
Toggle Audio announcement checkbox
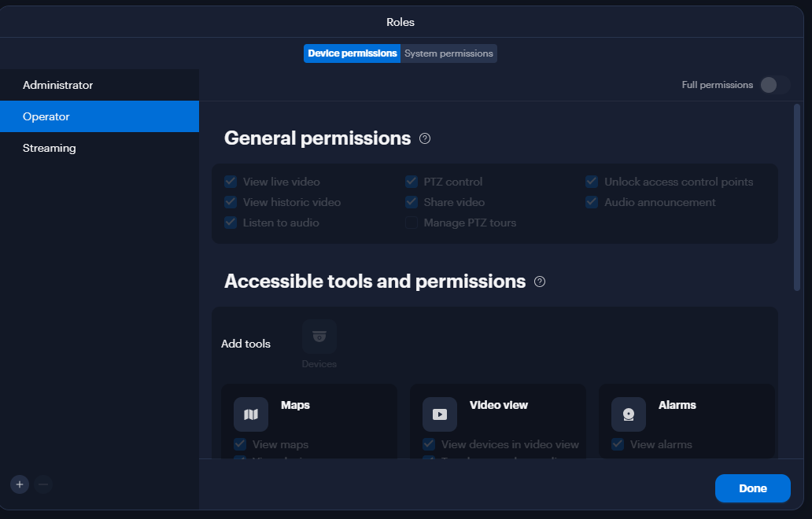pos(592,202)
